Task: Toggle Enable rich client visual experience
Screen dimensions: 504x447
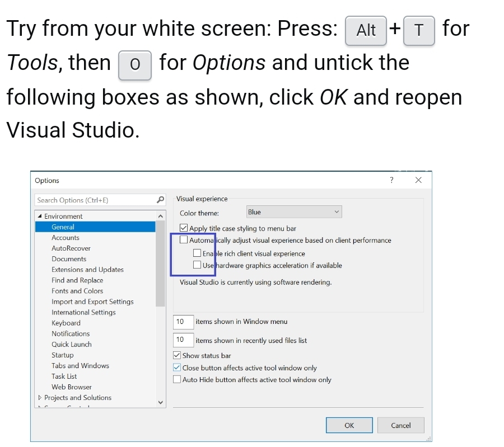Action: click(197, 253)
